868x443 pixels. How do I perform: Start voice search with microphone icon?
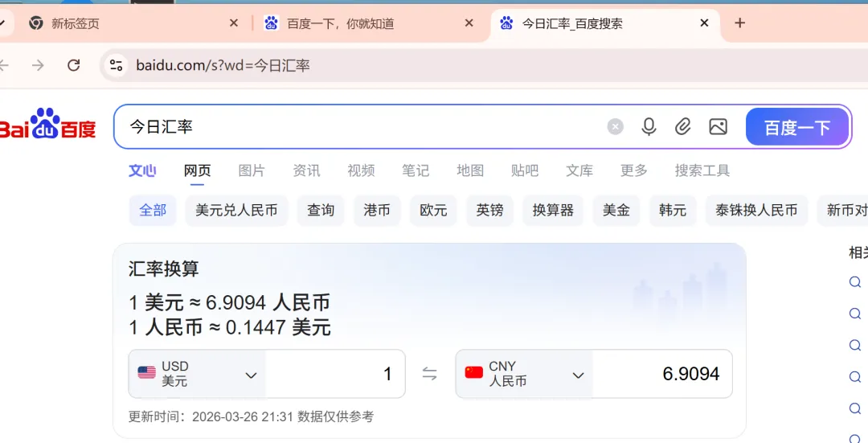649,127
